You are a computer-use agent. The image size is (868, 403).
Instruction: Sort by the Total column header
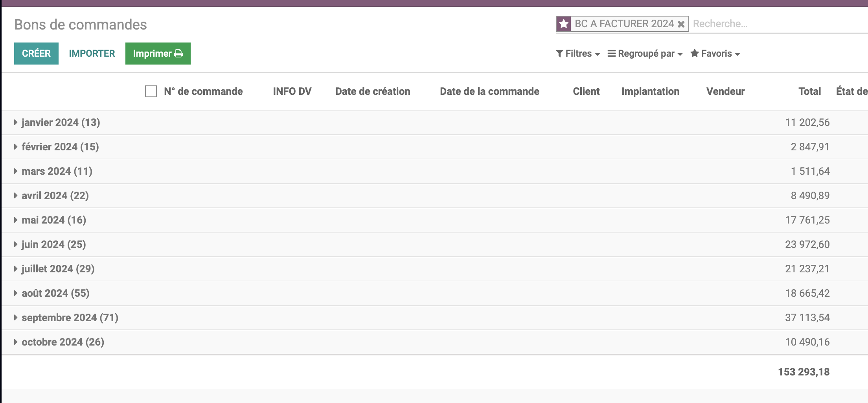[809, 91]
